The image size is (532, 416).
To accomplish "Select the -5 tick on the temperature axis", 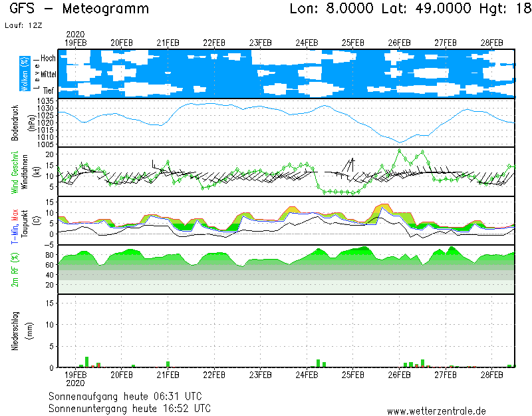I will (x=48, y=245).
